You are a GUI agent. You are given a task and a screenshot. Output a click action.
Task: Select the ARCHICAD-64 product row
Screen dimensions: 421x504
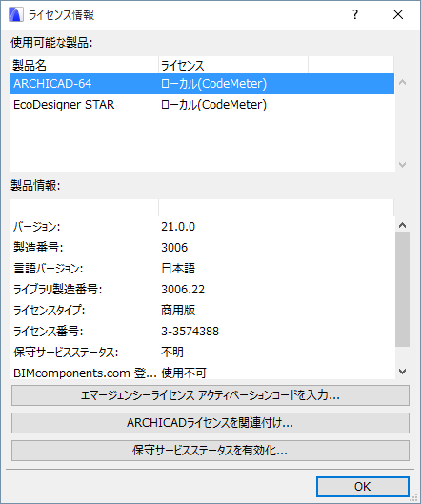pyautogui.click(x=202, y=84)
